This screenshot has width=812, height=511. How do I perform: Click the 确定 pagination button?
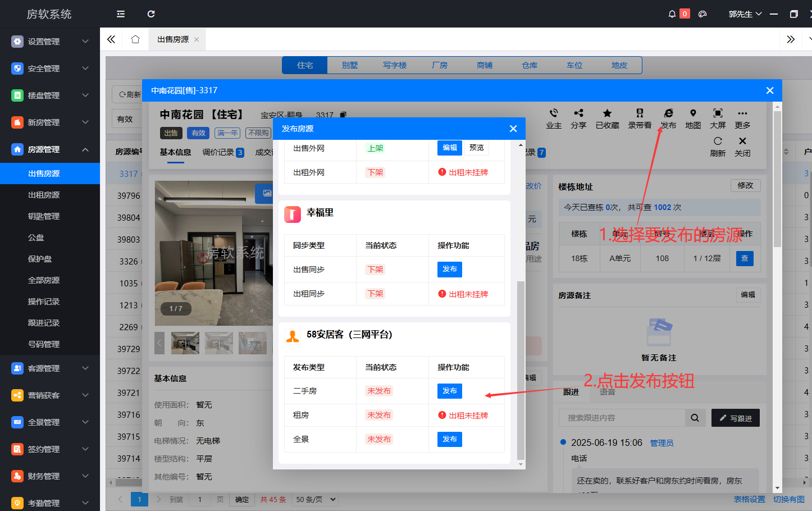242,499
